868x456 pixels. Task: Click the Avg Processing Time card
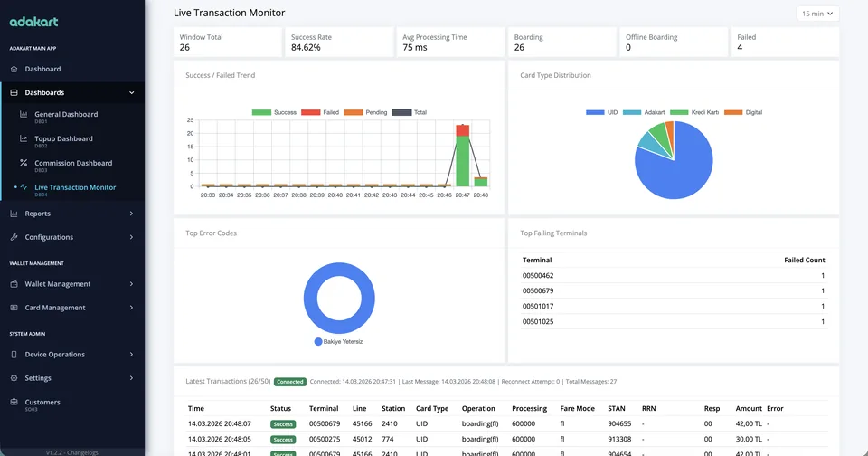click(450, 43)
